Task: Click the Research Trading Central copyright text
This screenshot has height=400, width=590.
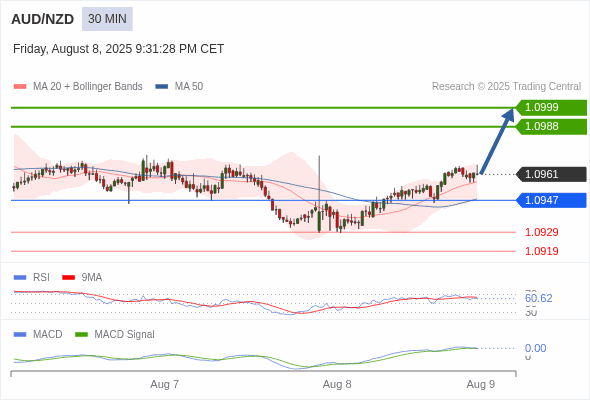Action: (506, 87)
